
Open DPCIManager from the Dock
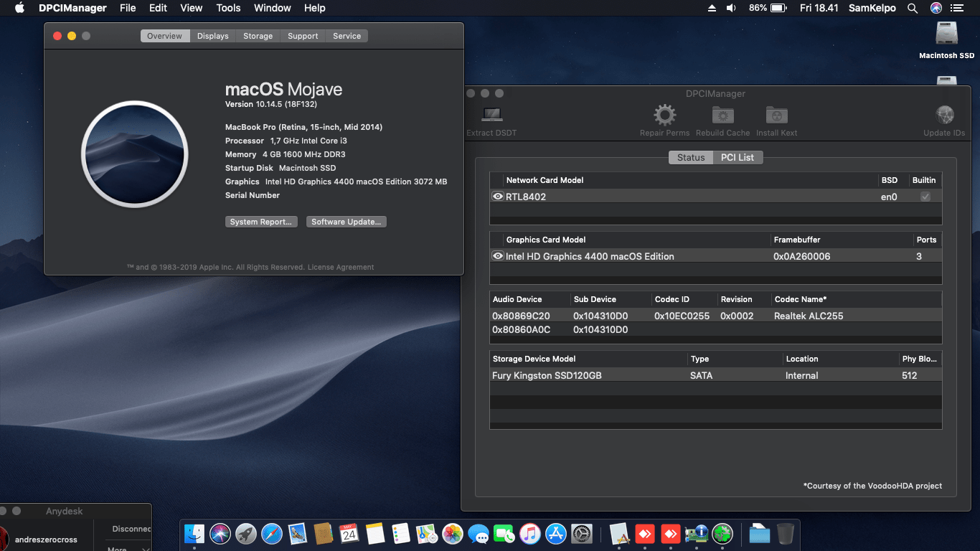(696, 534)
